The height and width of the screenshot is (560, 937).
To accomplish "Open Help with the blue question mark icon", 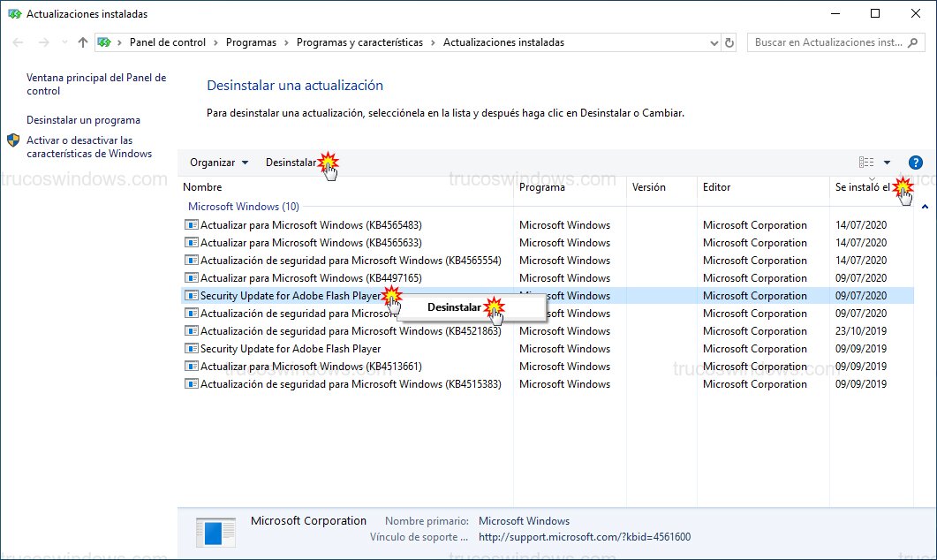I will [916, 162].
